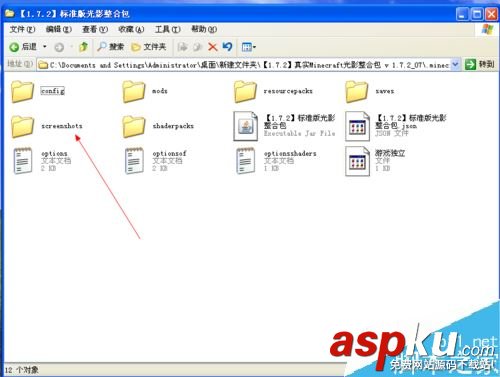
Task: Select the 整合包.json file icon
Action: click(357, 126)
